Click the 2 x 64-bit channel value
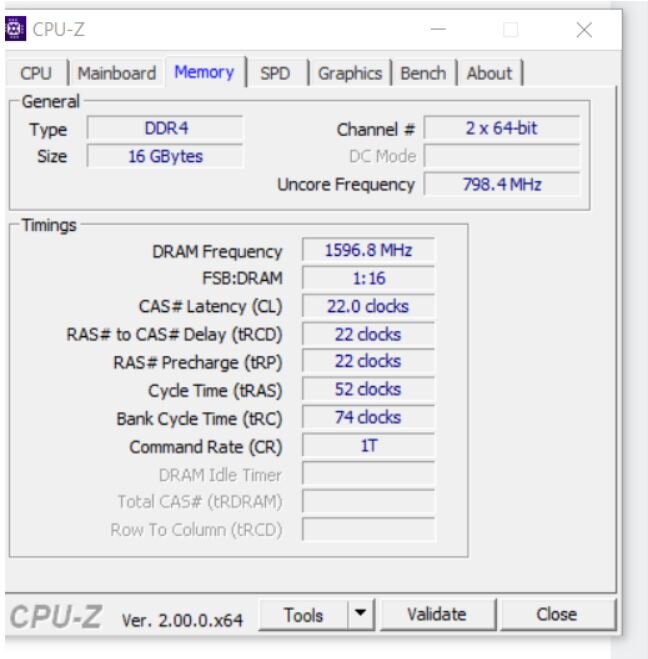648x659 pixels. (x=502, y=128)
